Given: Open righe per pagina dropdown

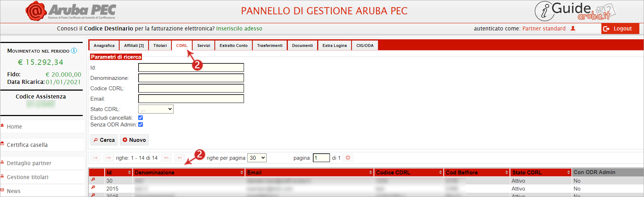Looking at the screenshot, I should coord(257,158).
